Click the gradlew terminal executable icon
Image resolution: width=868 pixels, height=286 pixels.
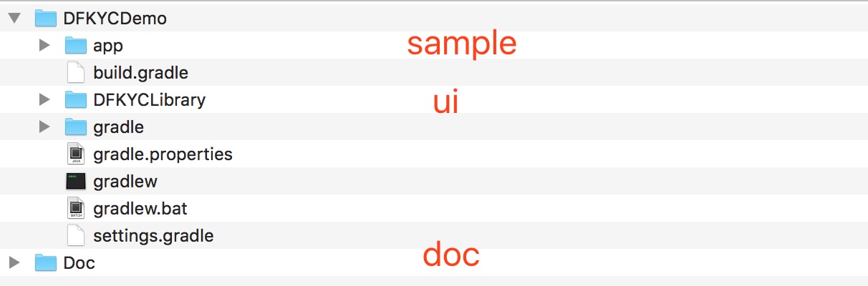(x=75, y=182)
